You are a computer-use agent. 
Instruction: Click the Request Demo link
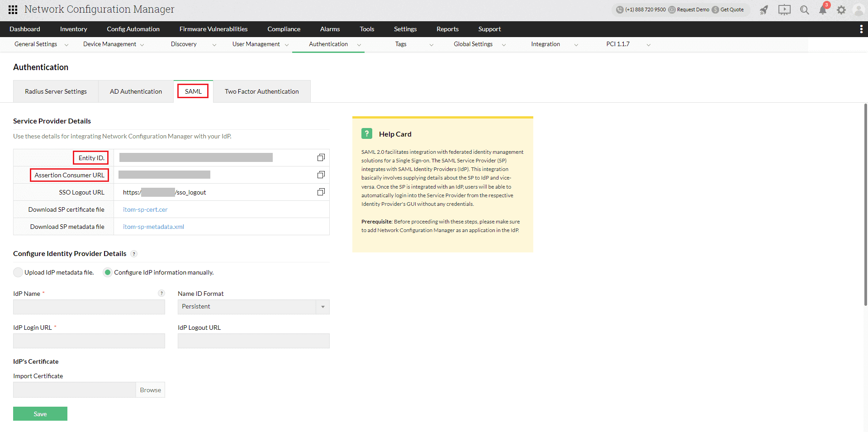pos(693,9)
